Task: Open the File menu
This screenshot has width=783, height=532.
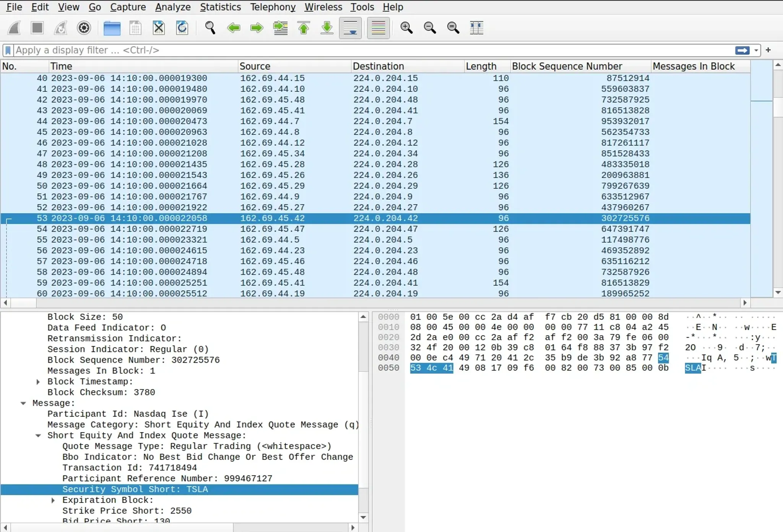Action: [x=15, y=7]
